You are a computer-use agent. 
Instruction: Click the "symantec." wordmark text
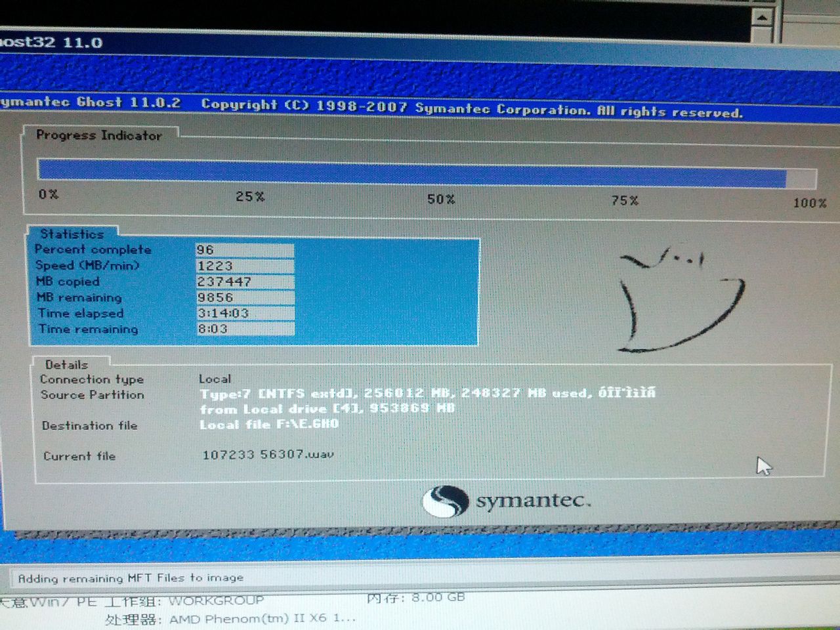coord(534,501)
